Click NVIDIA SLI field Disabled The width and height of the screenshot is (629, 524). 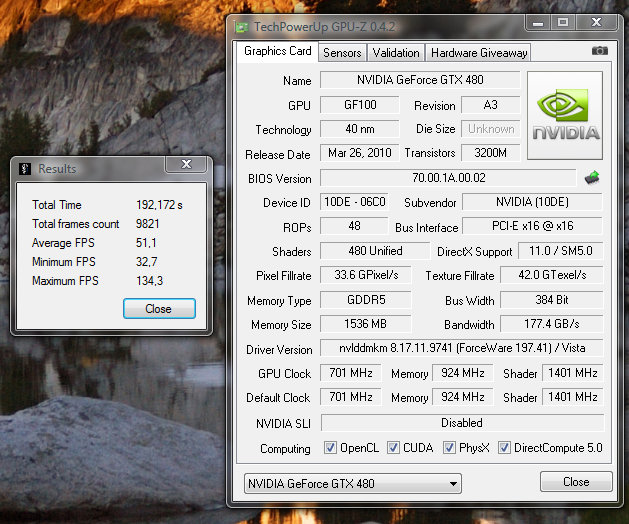click(462, 422)
